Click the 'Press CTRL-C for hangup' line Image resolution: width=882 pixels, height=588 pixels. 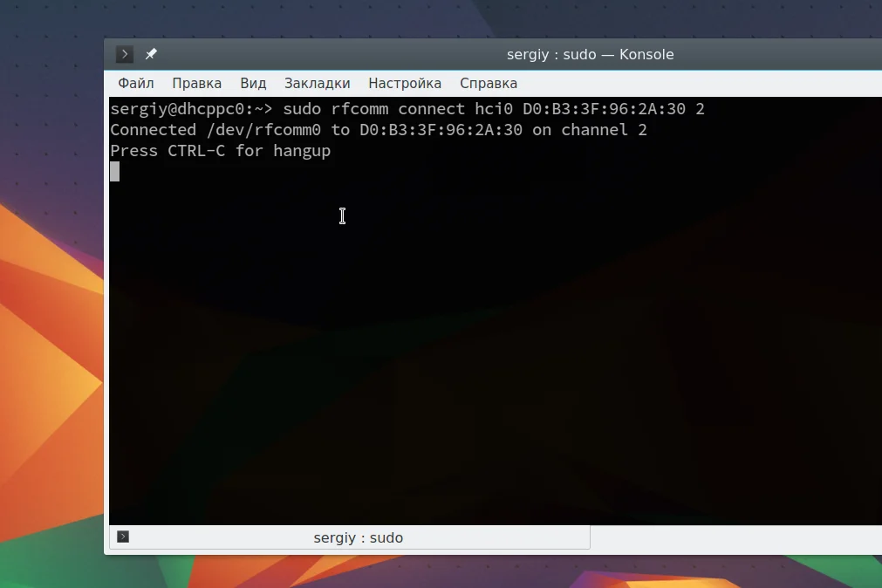click(x=221, y=151)
